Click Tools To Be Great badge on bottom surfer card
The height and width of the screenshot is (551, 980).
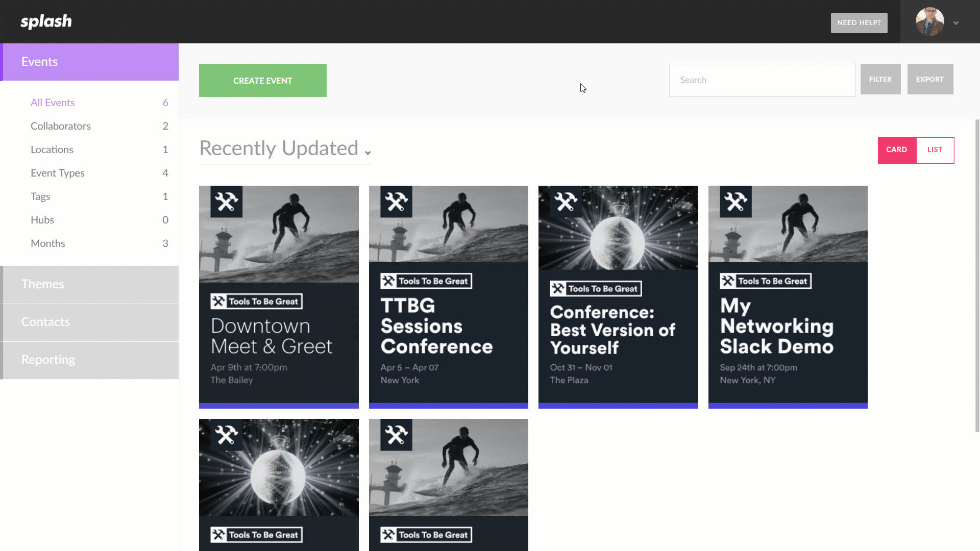click(426, 535)
